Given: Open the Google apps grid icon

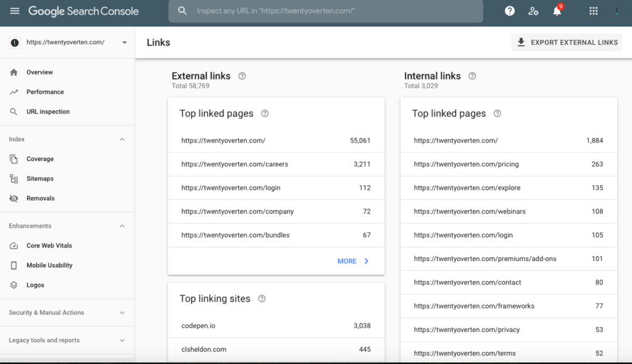Looking at the screenshot, I should pos(592,11).
